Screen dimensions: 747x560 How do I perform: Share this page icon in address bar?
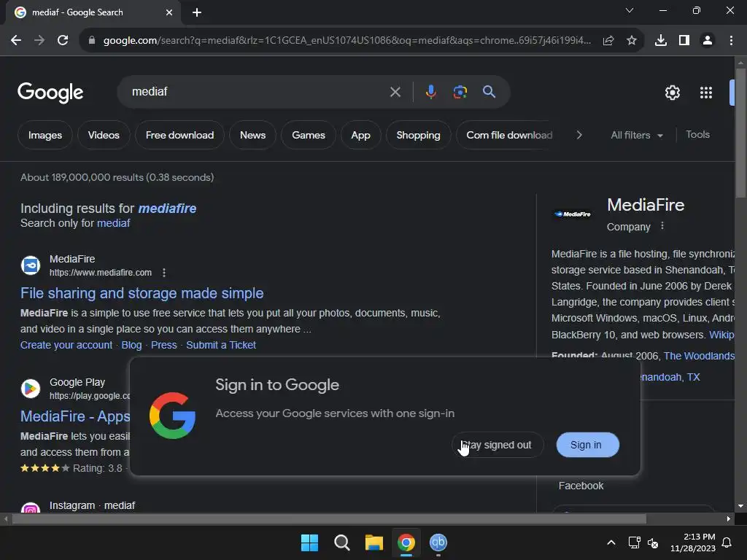point(608,41)
